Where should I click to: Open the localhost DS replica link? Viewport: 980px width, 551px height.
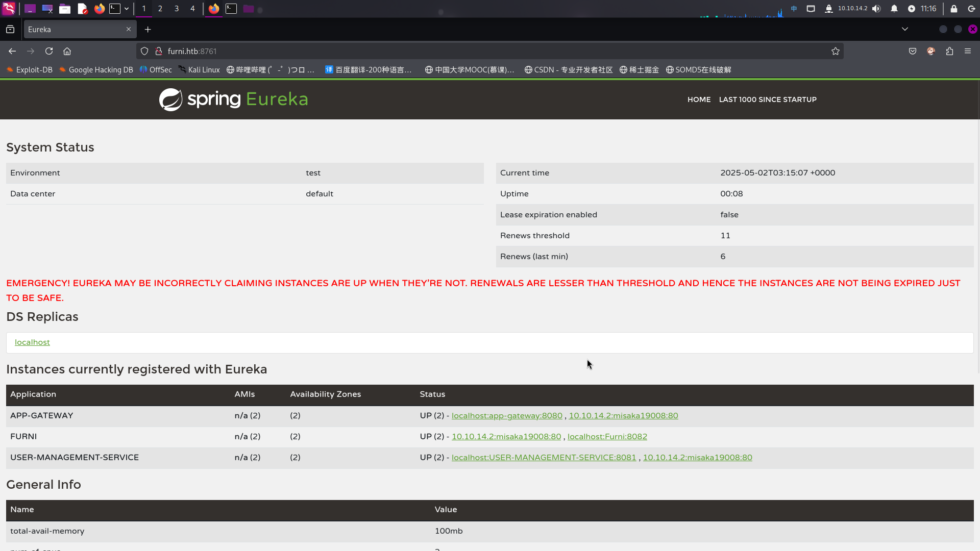pyautogui.click(x=32, y=342)
